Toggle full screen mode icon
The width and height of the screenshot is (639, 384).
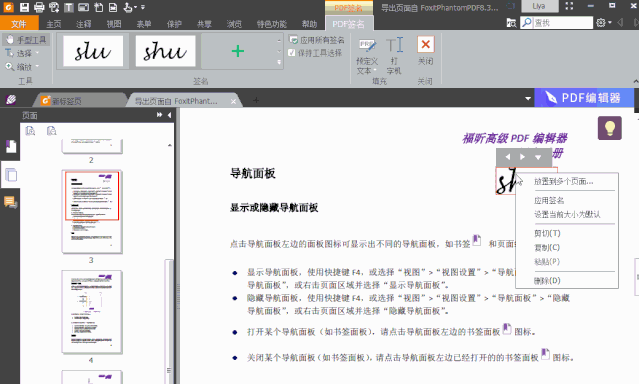pyautogui.click(x=569, y=6)
